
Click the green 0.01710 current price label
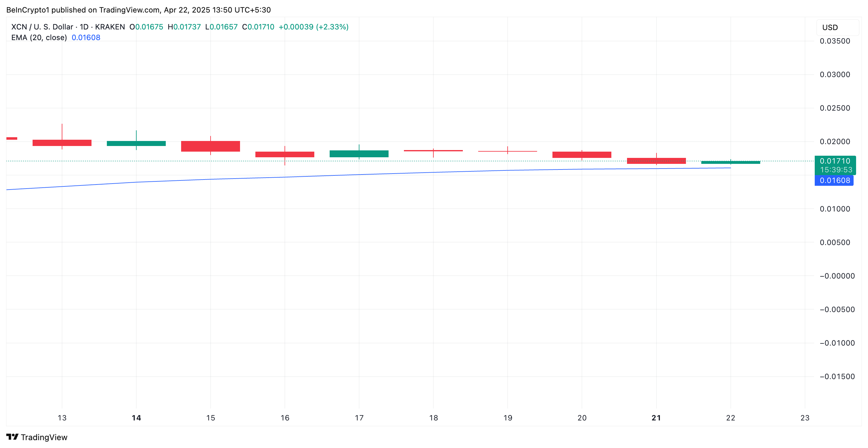coord(835,161)
